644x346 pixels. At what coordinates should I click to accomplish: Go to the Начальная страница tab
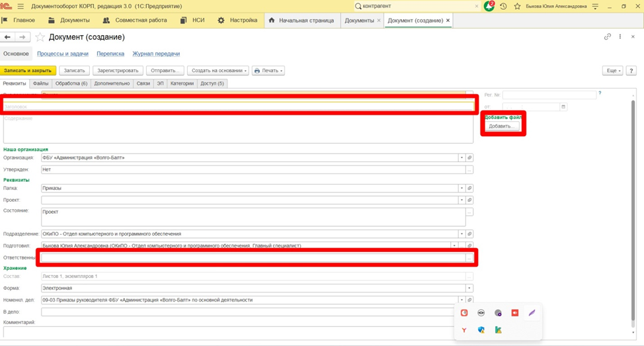(302, 21)
